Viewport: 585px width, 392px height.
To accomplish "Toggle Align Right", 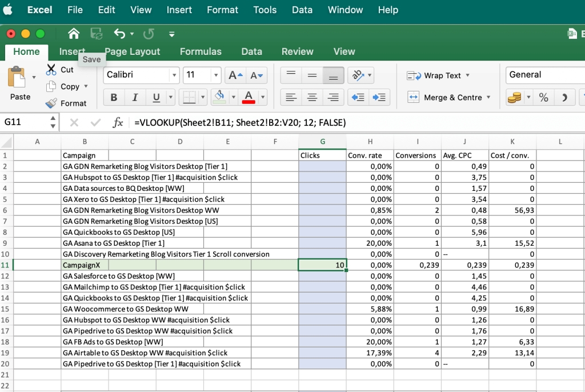I will (333, 98).
